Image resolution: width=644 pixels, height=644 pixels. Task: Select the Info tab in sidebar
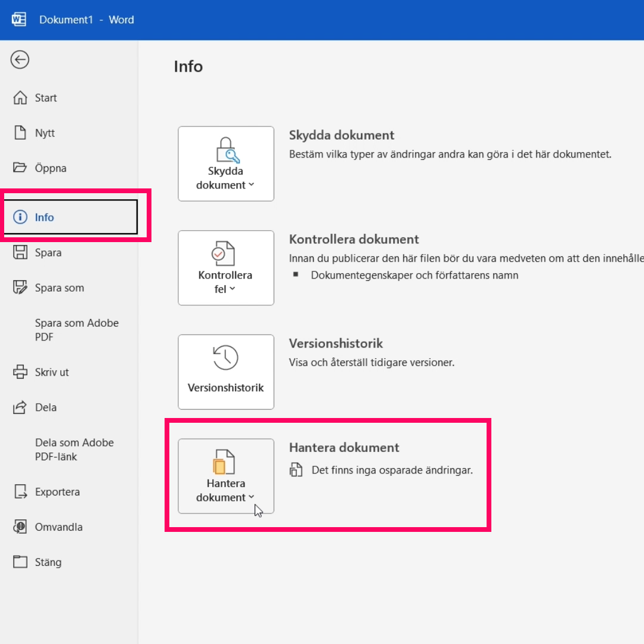(44, 218)
